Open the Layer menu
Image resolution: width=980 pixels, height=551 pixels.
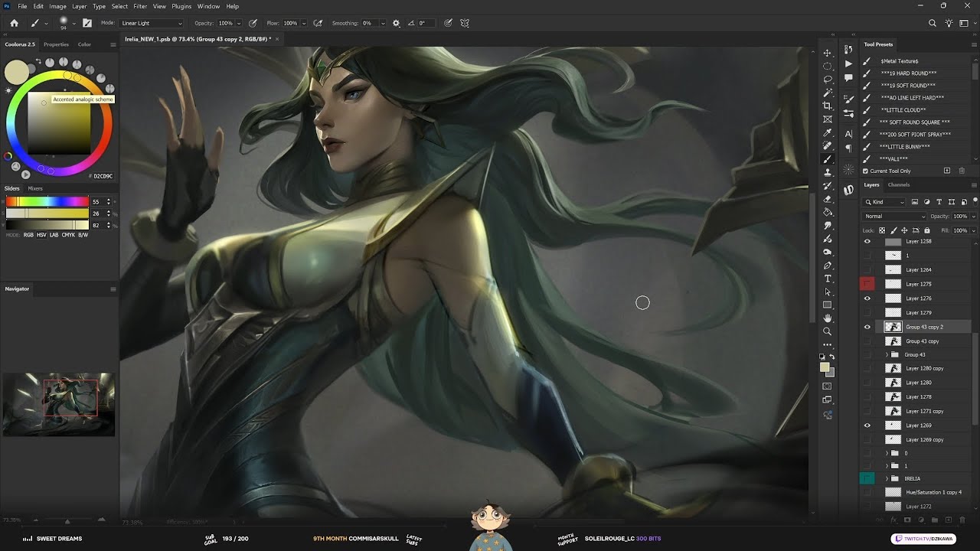(x=80, y=6)
